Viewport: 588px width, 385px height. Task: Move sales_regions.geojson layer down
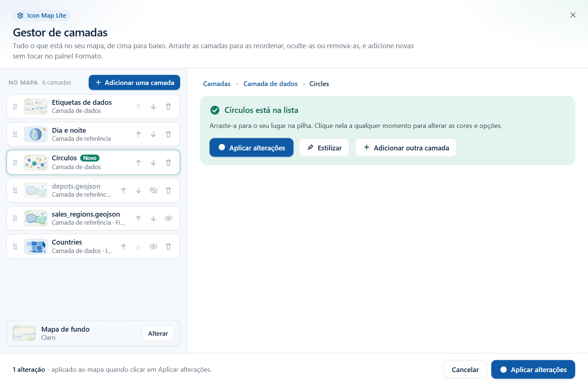[x=153, y=218]
